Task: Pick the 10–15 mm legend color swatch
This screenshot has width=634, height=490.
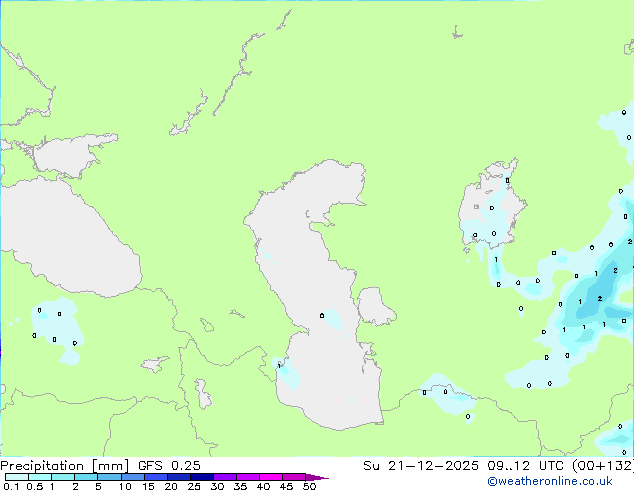Action: click(132, 477)
